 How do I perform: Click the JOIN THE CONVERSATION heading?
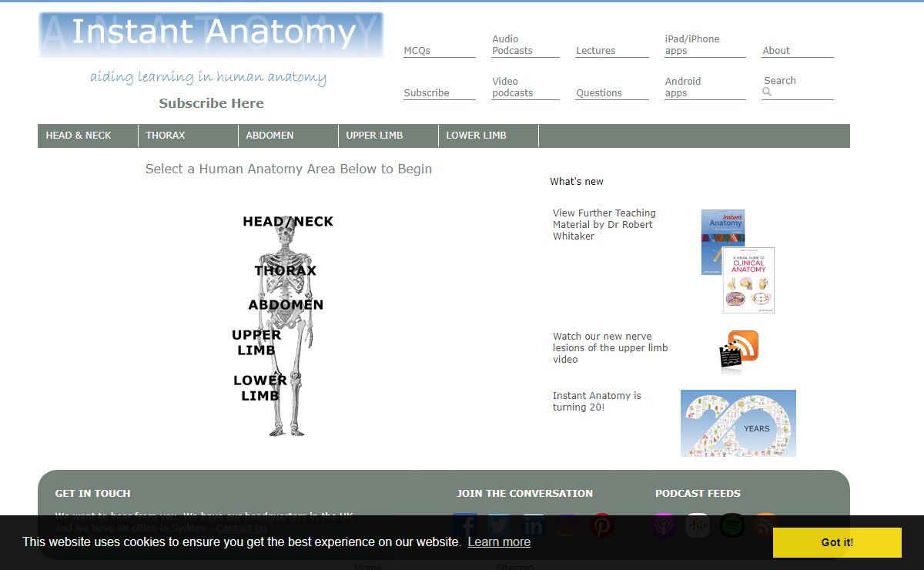click(x=524, y=494)
